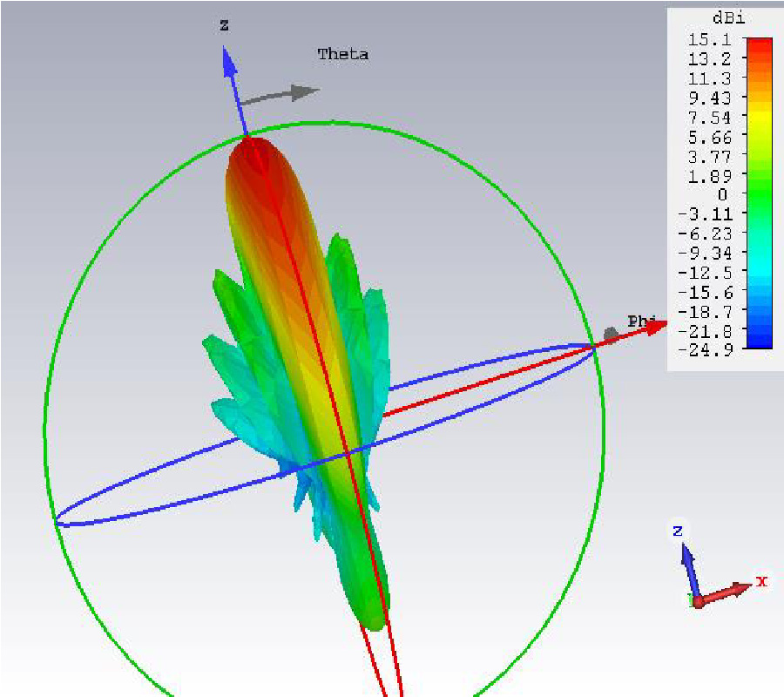
Task: Click the red x label on the orientation triad
Action: (x=761, y=581)
